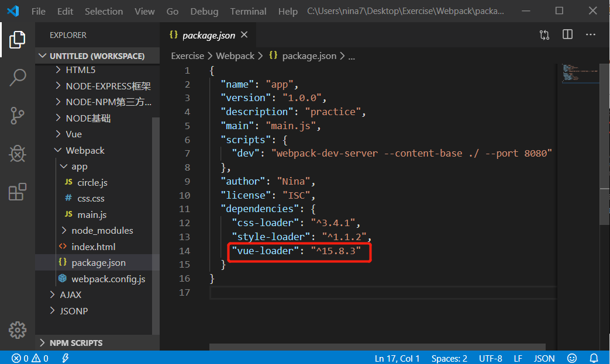Split the editor to the right
Viewport: 610px width, 364px height.
567,34
